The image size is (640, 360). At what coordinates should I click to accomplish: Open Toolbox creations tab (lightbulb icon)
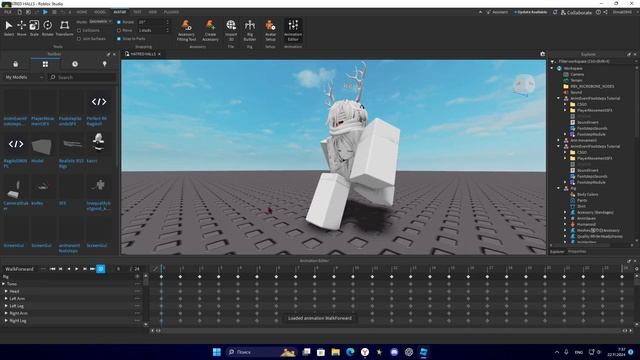pos(104,64)
